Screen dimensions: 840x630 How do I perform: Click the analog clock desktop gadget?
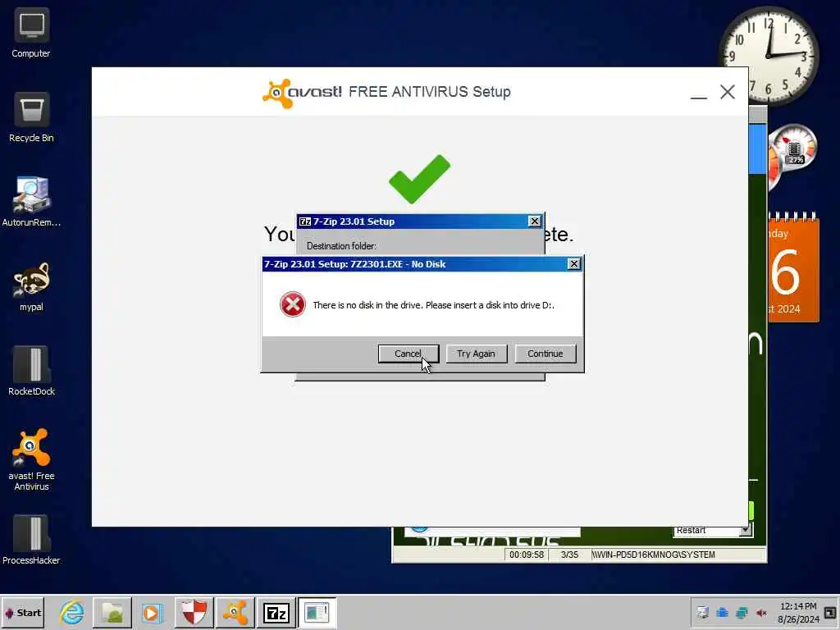point(769,56)
